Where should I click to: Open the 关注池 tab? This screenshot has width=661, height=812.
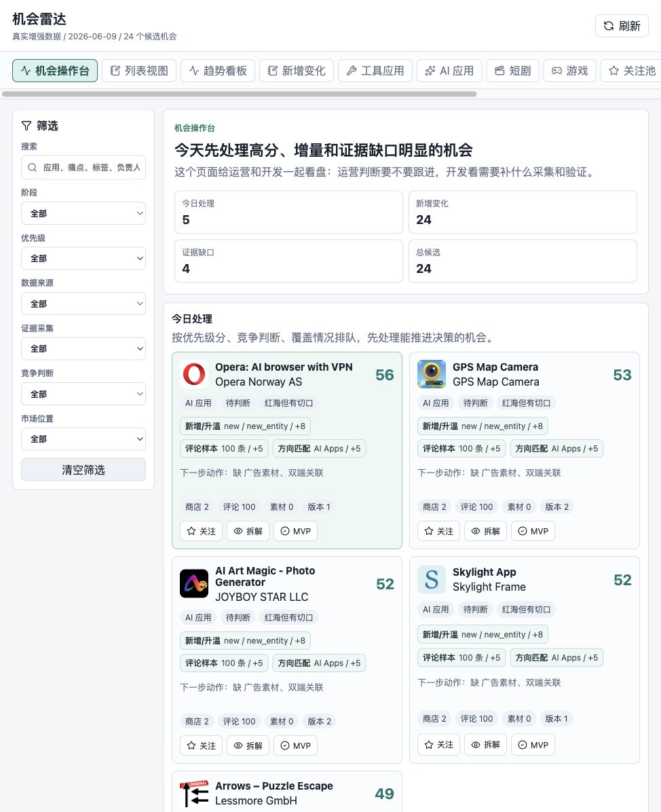tap(632, 71)
